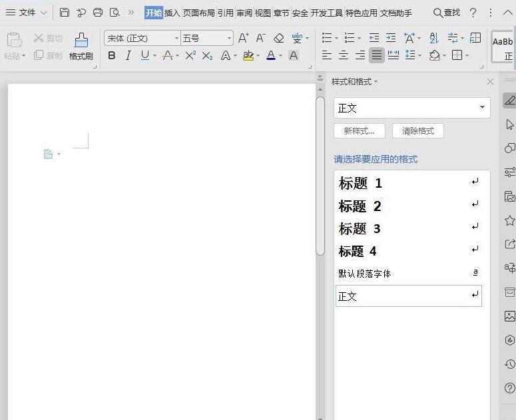Click the font color A swatch

(x=271, y=55)
